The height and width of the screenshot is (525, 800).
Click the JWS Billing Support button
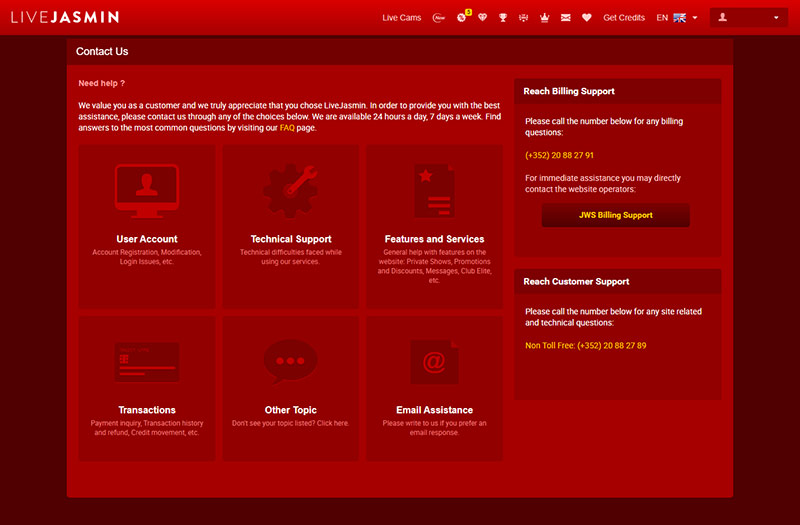pos(616,215)
